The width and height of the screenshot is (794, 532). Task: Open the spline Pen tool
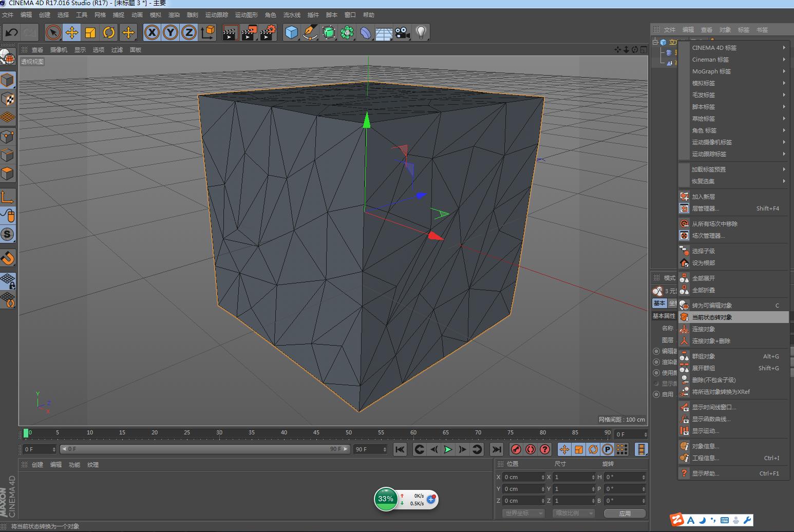310,32
